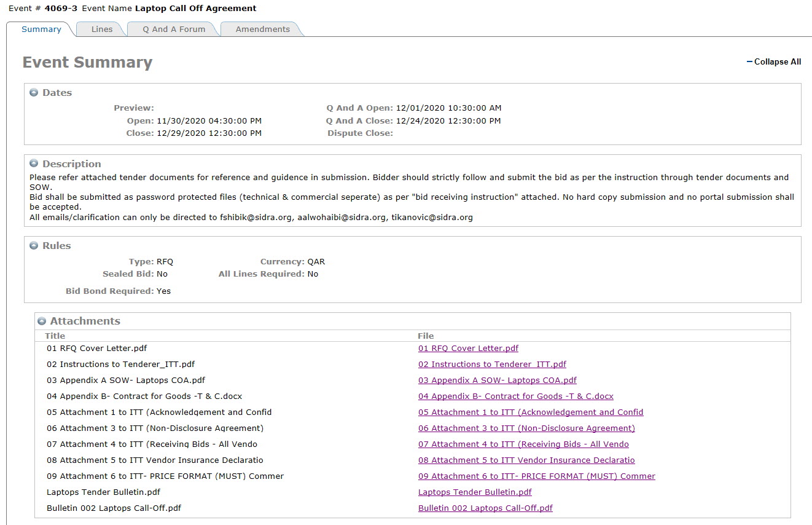Image resolution: width=812 pixels, height=525 pixels.
Task: Collapse the Description section arrow icon
Action: pyautogui.click(x=34, y=164)
